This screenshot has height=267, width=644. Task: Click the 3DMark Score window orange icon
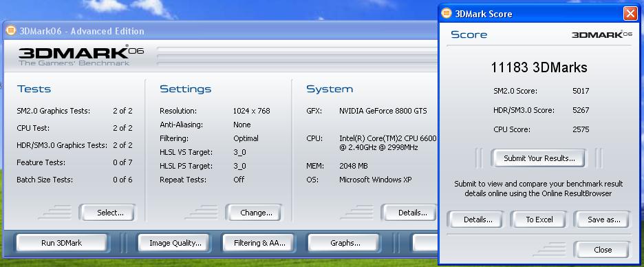click(x=447, y=14)
